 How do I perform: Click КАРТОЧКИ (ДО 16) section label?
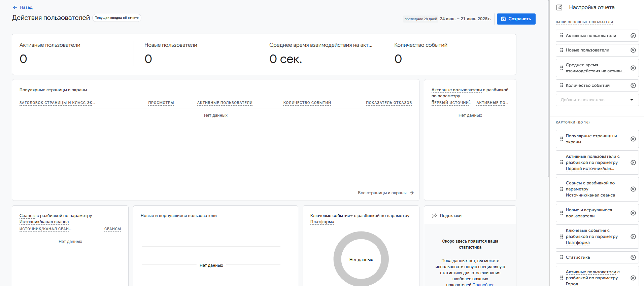pos(573,122)
